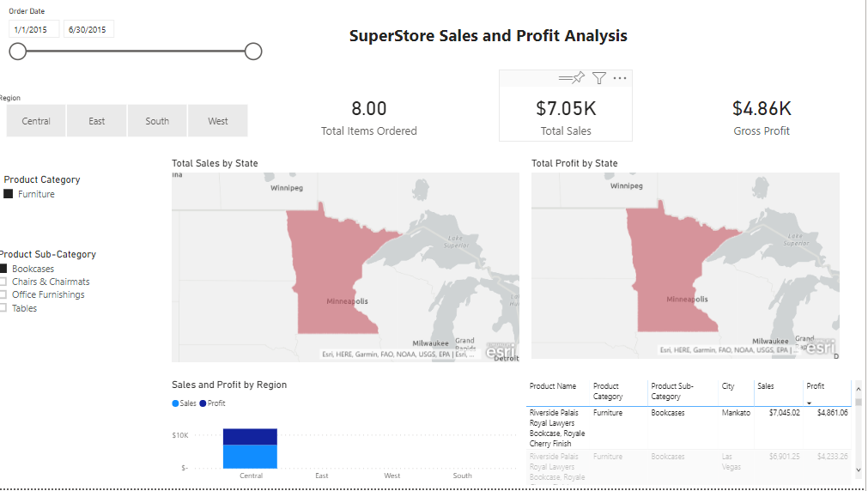Image resolution: width=868 pixels, height=491 pixels.
Task: Toggle the Furniture category checkbox
Action: click(9, 194)
